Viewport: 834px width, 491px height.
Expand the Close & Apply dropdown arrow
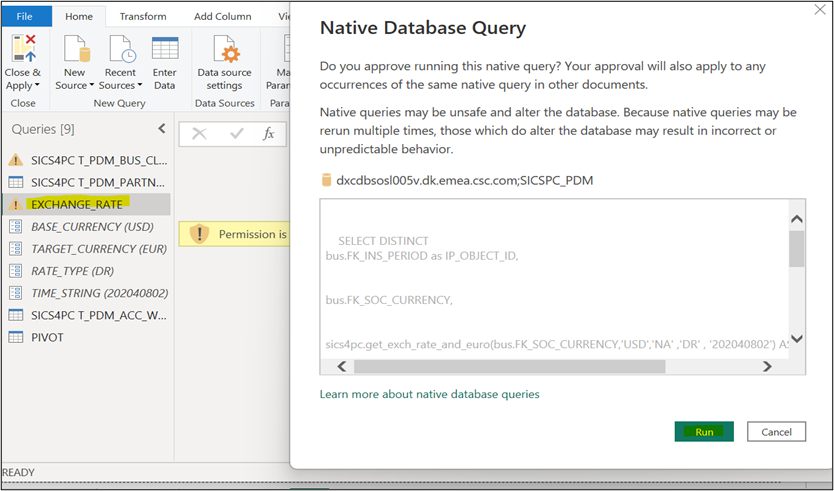coord(37,86)
